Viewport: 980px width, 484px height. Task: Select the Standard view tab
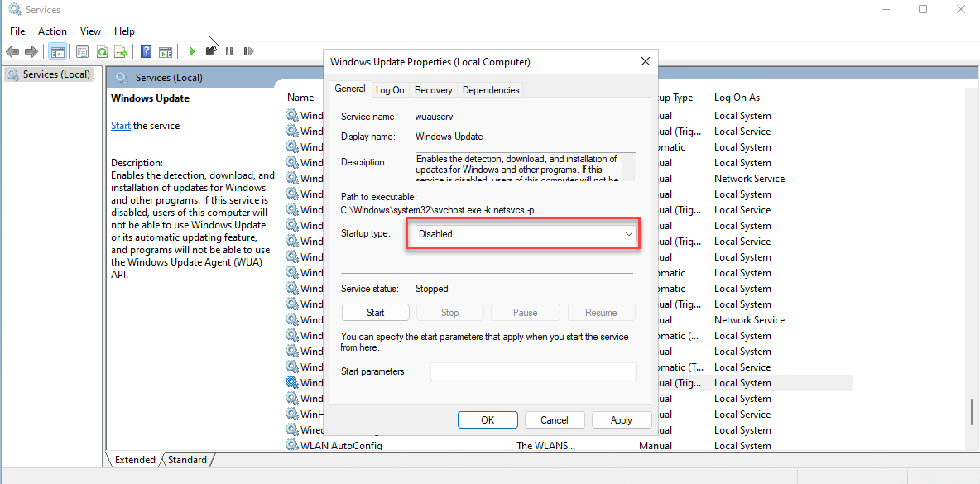[187, 460]
